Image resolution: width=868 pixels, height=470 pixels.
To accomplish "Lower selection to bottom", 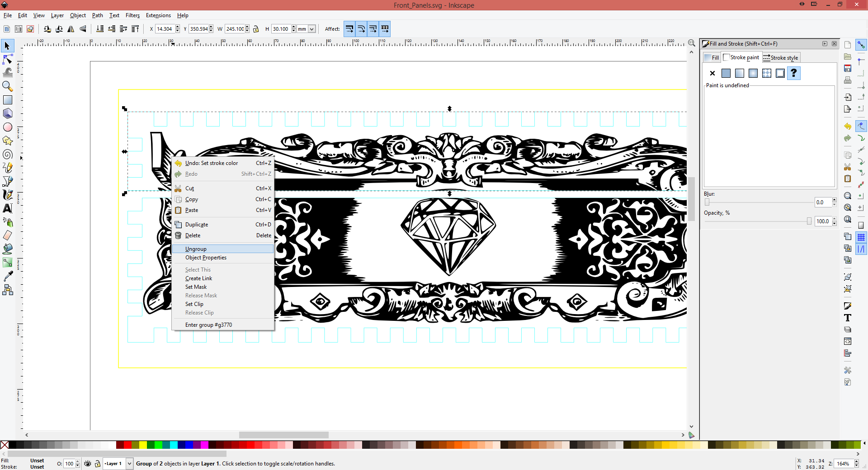I will (100, 29).
